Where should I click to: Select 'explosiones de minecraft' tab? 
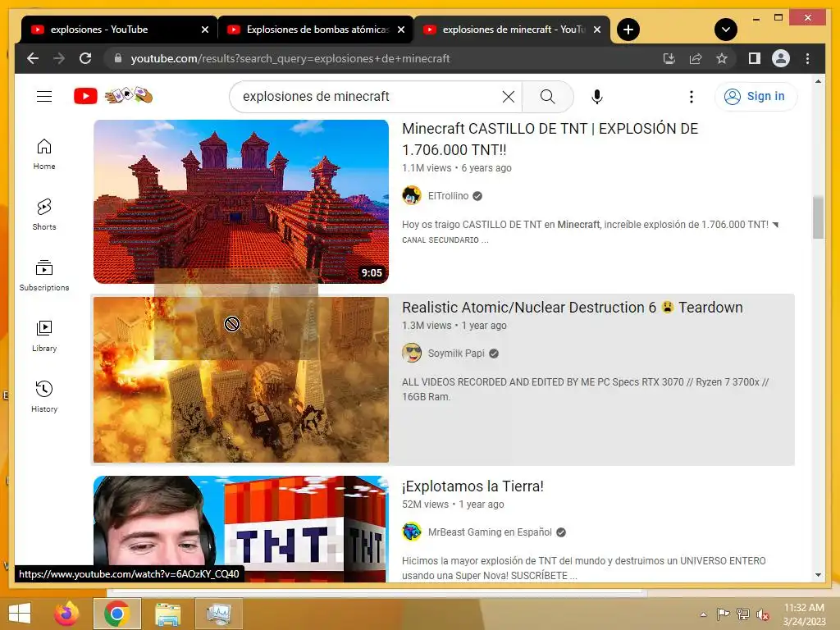(512, 30)
